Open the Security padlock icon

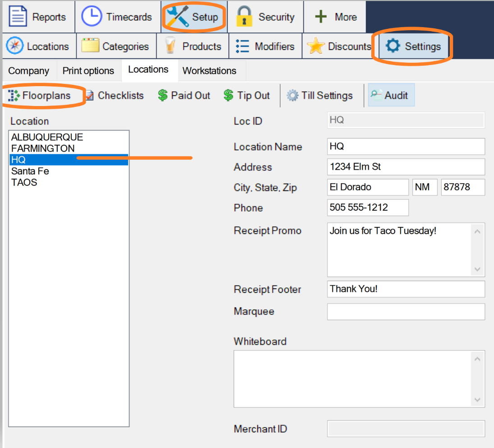click(x=244, y=16)
